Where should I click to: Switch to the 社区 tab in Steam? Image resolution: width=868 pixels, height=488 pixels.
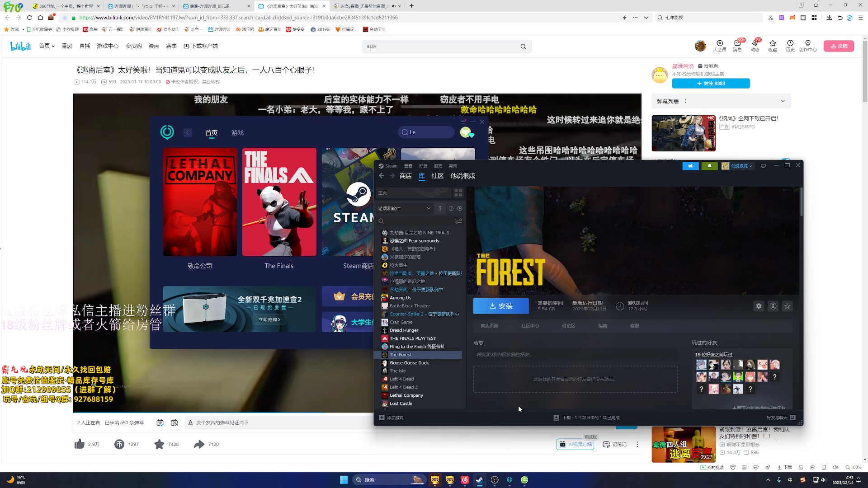437,176
